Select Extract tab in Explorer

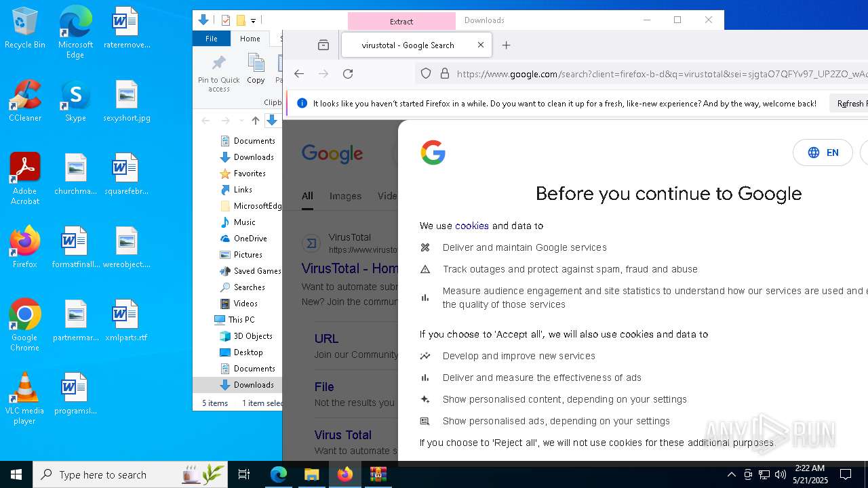click(x=401, y=21)
